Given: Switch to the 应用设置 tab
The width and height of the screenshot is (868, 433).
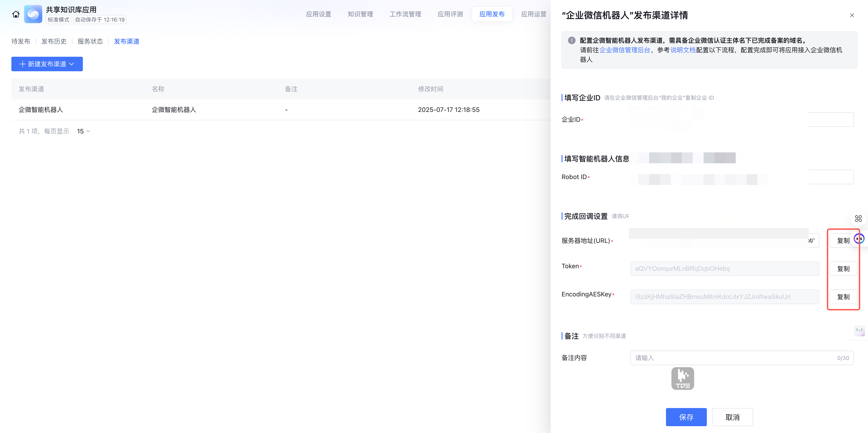Looking at the screenshot, I should point(318,14).
